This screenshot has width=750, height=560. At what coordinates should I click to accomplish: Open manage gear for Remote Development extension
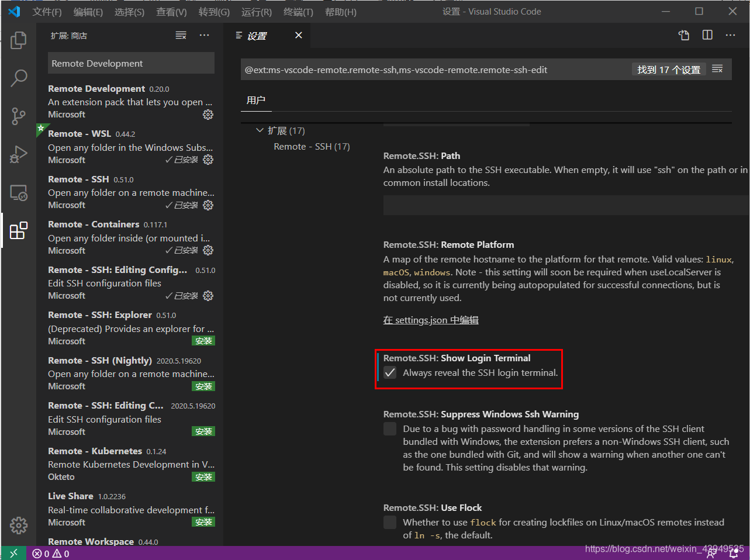[208, 115]
